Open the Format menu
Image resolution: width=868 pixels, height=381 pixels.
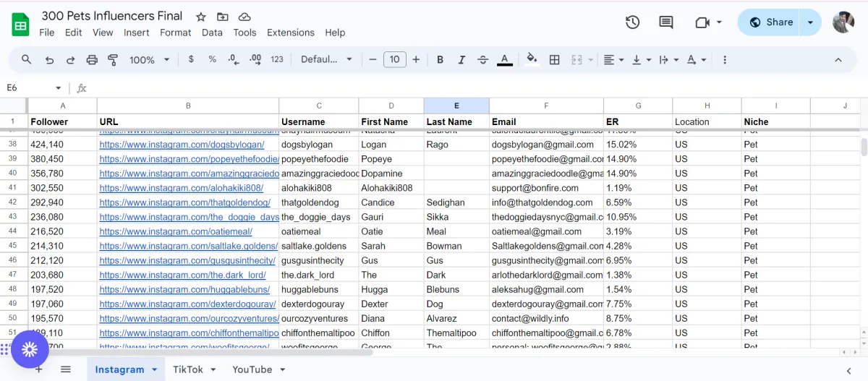coord(176,33)
